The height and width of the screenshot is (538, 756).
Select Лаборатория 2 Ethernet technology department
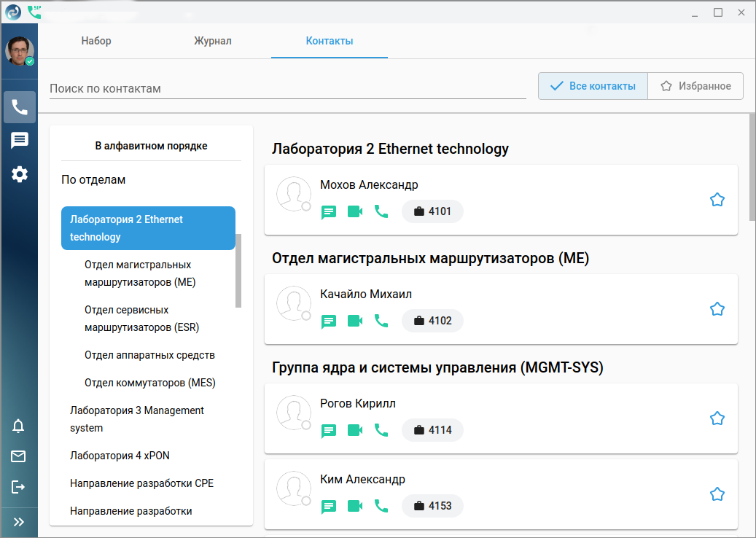[148, 228]
